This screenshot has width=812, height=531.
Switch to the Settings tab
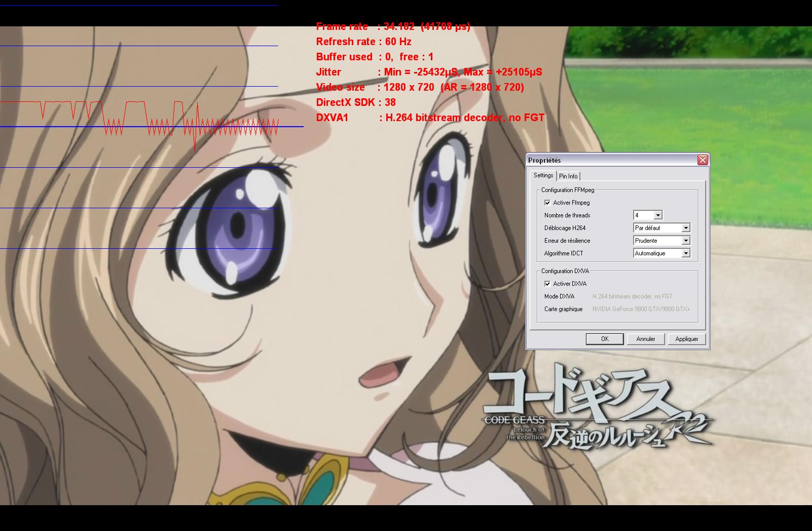click(543, 175)
